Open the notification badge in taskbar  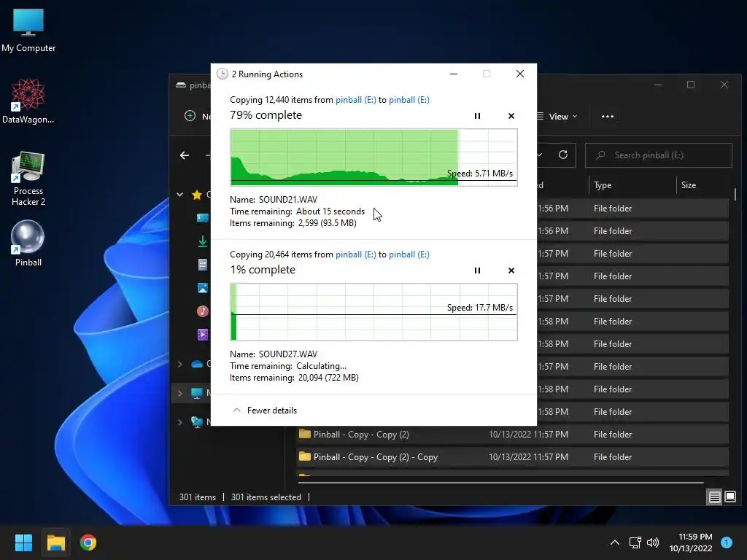click(727, 542)
